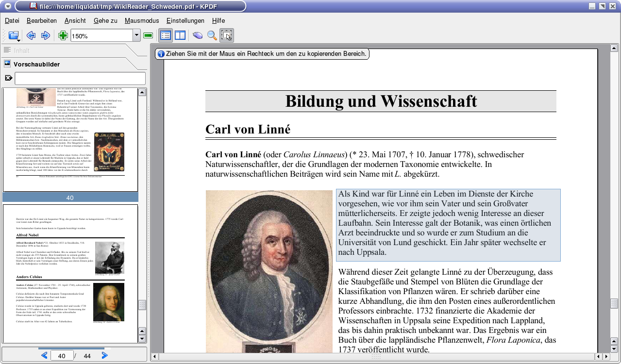Image resolution: width=621 pixels, height=364 pixels.
Task: Zoom out with the green minus icon
Action: point(149,35)
